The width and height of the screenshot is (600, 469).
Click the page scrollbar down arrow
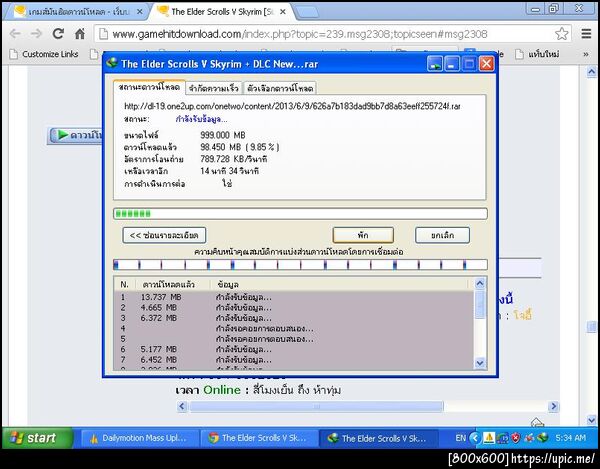[x=592, y=420]
